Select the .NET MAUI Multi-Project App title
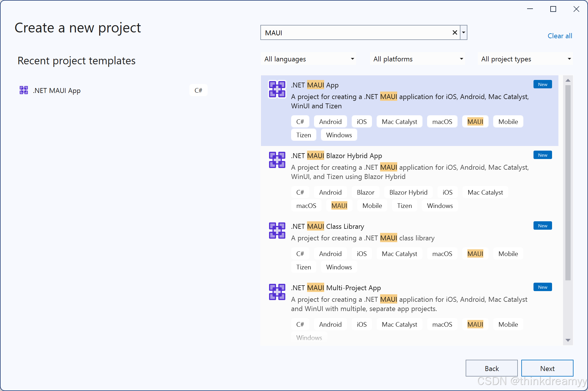 (336, 288)
